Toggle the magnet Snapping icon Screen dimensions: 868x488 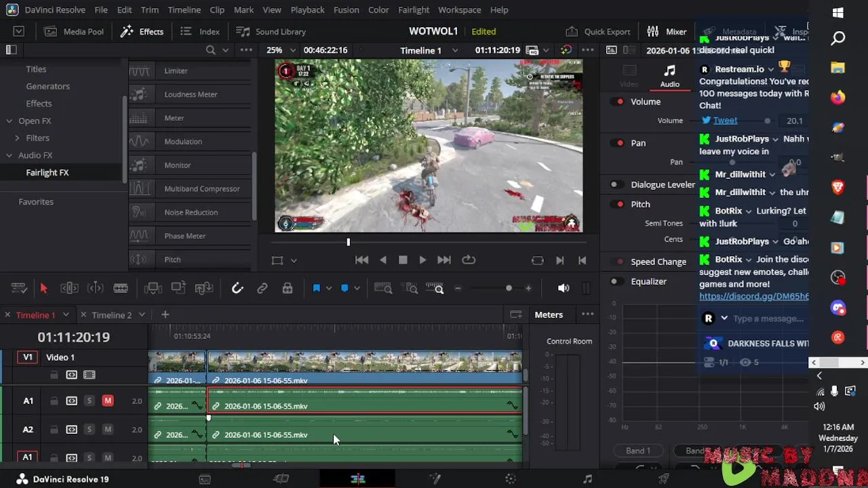[237, 289]
